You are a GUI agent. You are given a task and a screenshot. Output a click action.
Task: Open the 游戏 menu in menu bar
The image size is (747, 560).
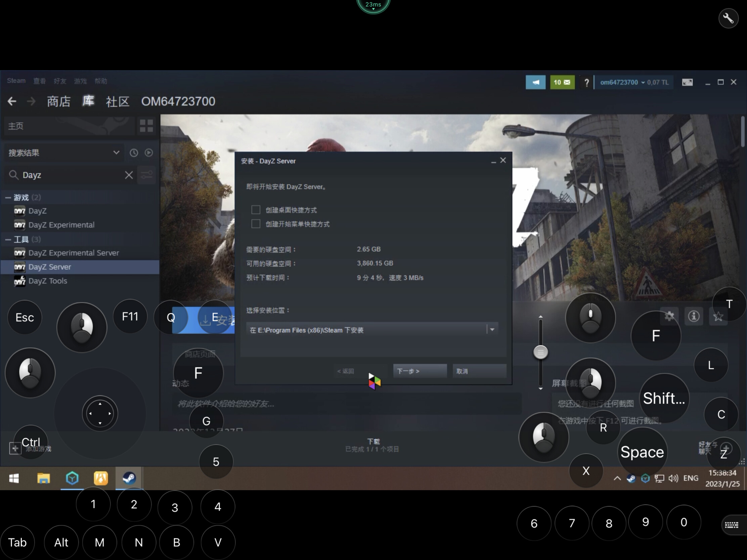(x=80, y=81)
